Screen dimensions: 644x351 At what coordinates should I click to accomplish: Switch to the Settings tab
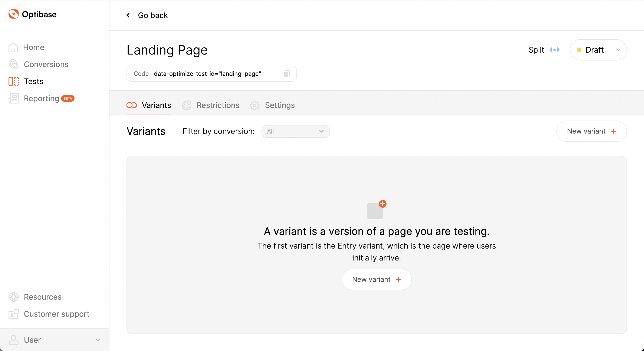click(272, 105)
